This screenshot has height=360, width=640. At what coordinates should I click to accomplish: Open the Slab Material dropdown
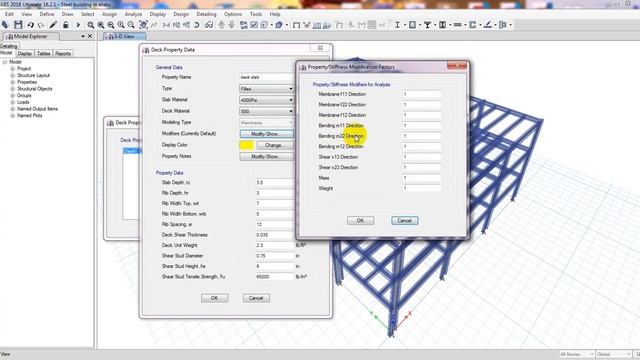tap(267, 100)
